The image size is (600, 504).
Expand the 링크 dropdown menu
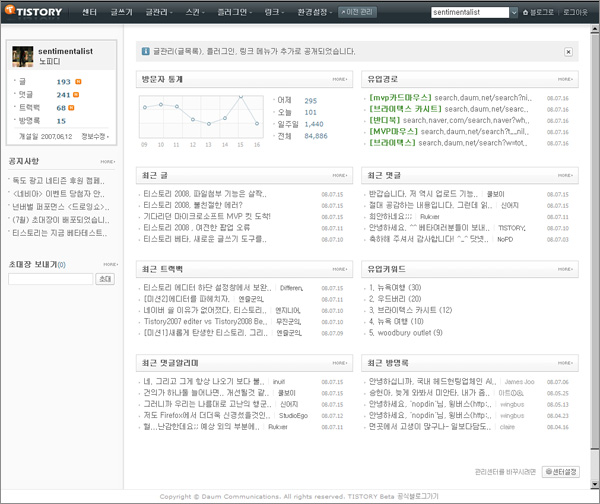[274, 12]
